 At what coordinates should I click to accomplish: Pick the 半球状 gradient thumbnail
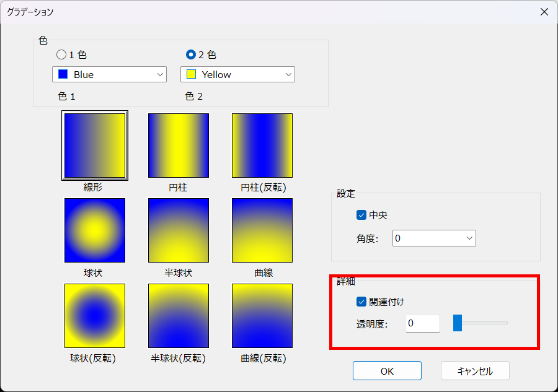179,230
